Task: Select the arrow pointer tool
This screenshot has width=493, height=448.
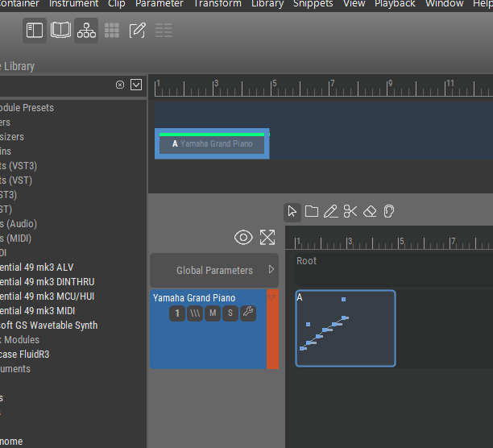Action: click(x=292, y=212)
